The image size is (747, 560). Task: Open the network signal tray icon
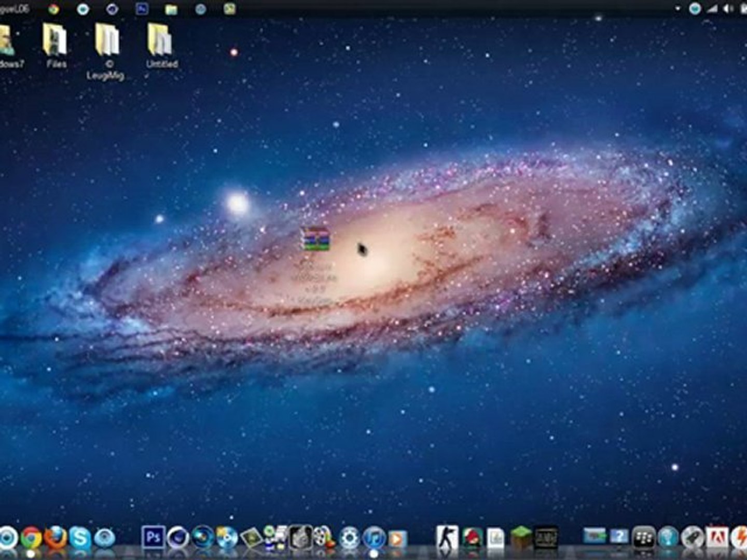coord(712,9)
